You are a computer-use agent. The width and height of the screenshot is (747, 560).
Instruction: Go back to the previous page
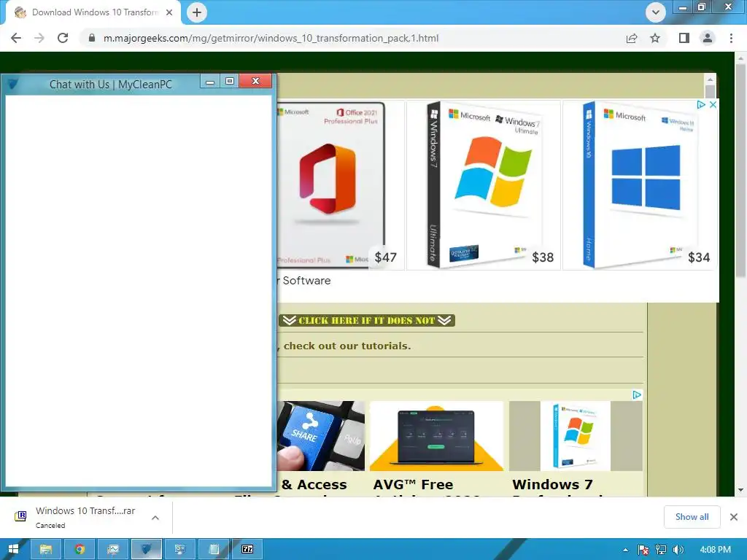(x=16, y=38)
